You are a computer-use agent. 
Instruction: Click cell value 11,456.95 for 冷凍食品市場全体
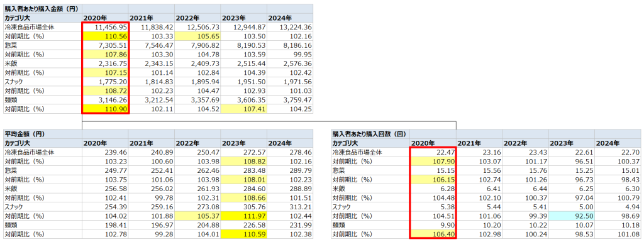click(x=105, y=27)
